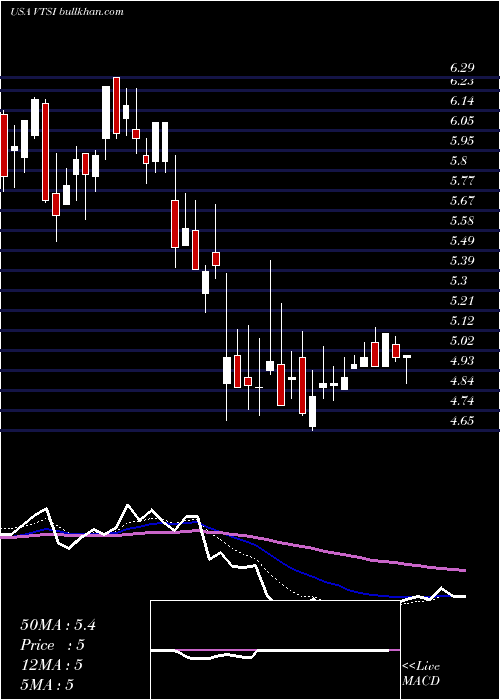This screenshot has height=700, width=500.
Task: Click the '5MA : 5' readout
Action: (x=46, y=685)
